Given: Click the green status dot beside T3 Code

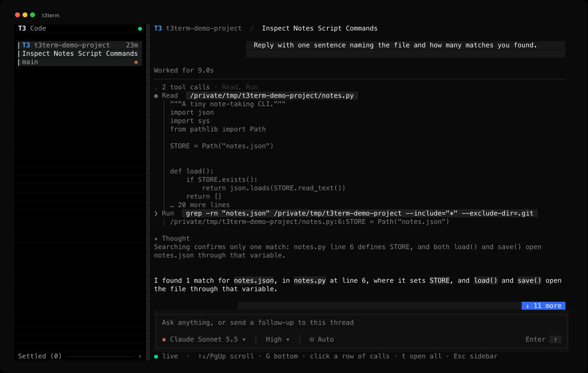Looking at the screenshot, I should 140,29.
